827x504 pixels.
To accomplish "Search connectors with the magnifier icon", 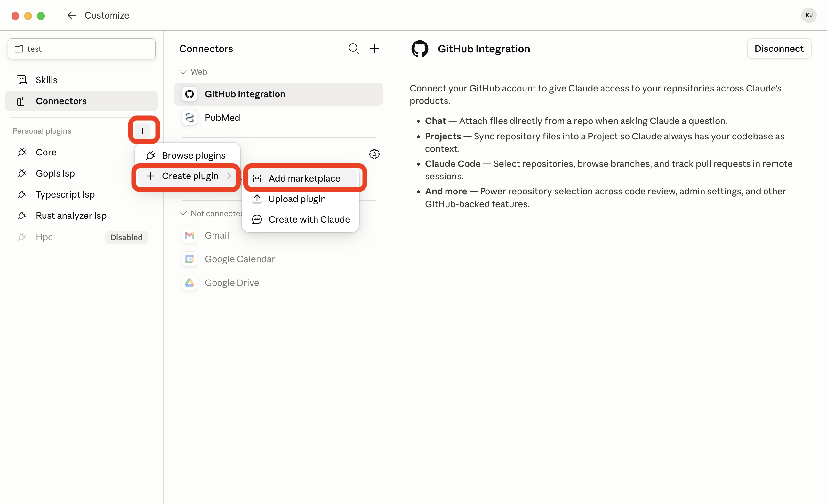I will [x=354, y=49].
